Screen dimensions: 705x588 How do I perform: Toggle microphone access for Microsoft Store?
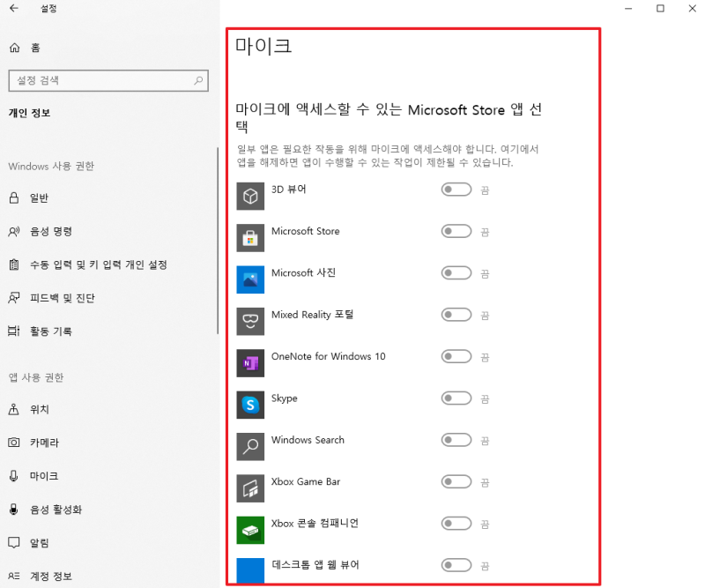456,231
